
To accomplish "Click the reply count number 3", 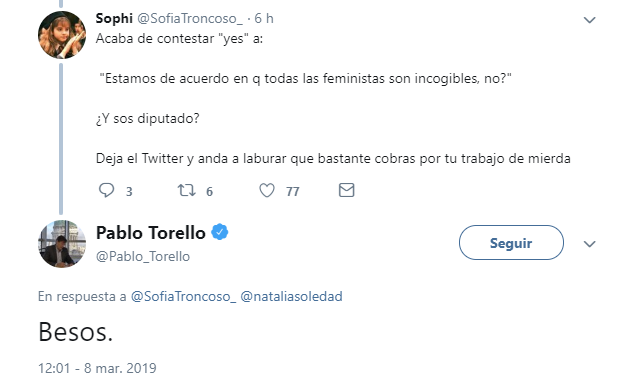I will pyautogui.click(x=129, y=191).
